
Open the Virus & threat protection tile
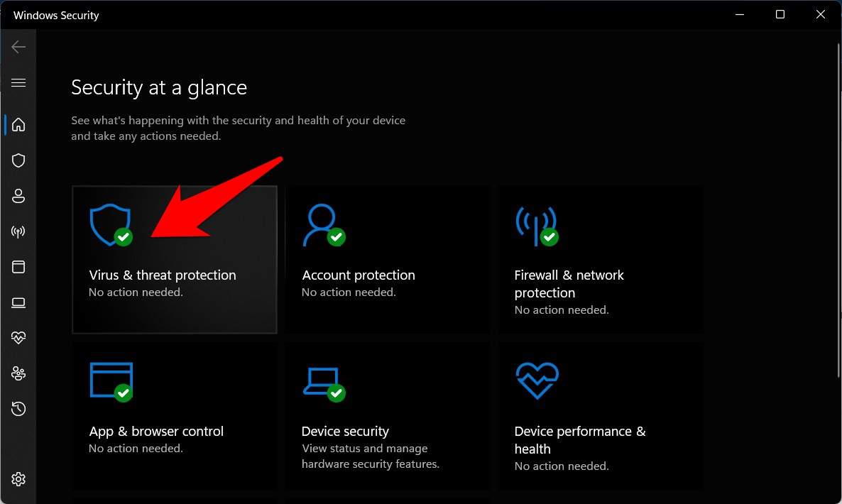[174, 260]
